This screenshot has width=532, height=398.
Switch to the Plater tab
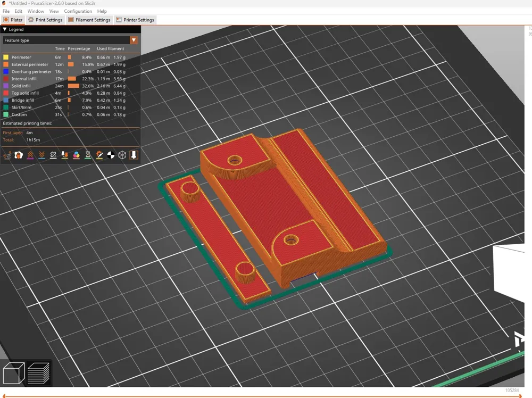click(13, 20)
